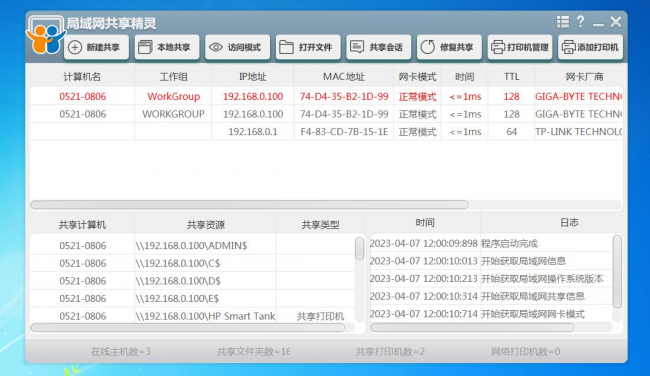Sort by the 计算机名 column header
Viewport: 650px width, 376px height.
(x=82, y=77)
